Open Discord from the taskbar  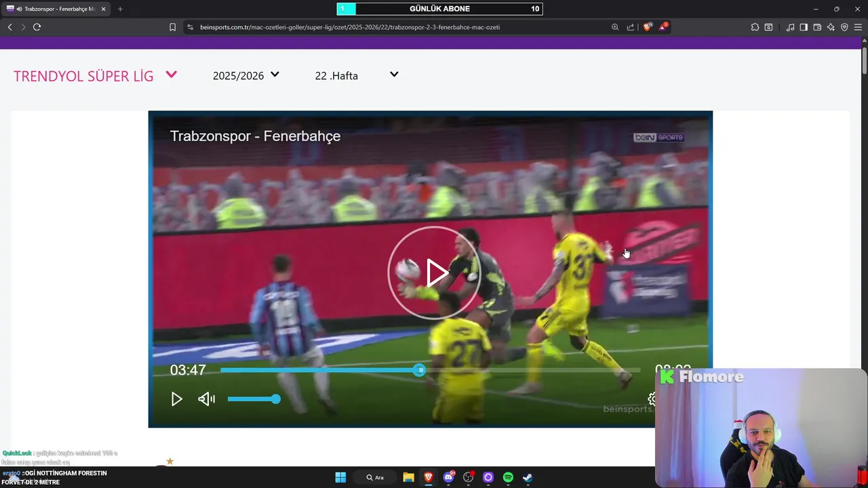coord(448,477)
